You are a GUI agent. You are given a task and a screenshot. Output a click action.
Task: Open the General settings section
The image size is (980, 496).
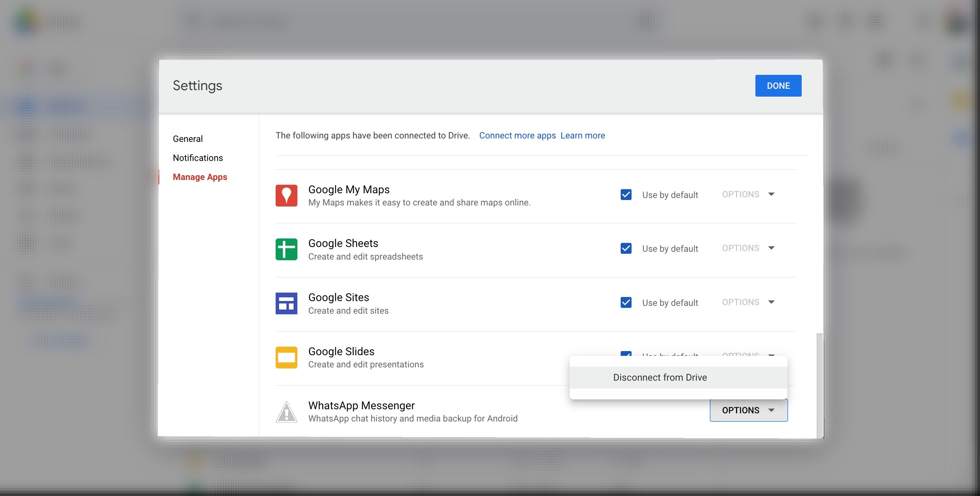pos(187,138)
